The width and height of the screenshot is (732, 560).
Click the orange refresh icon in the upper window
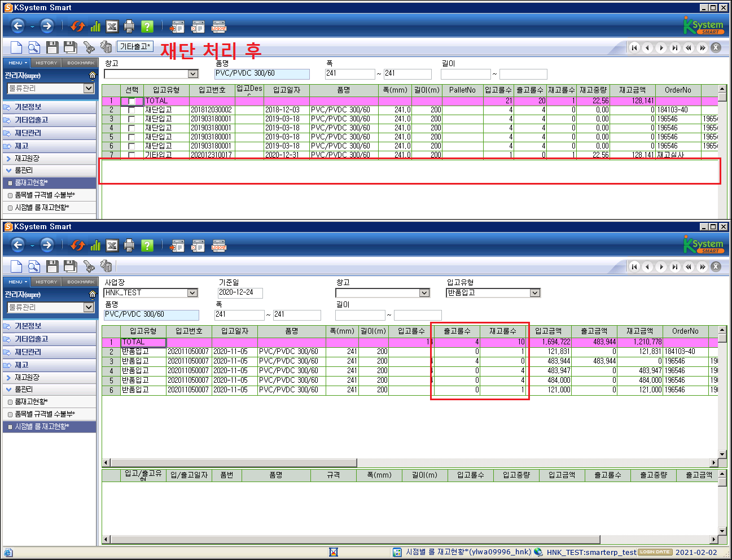(x=78, y=27)
